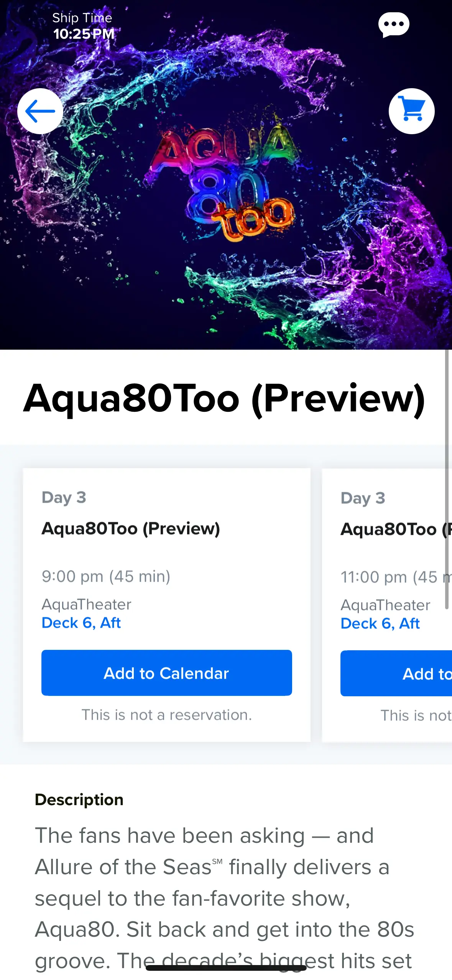Tap the AquaTheater venue label on first card
452x980 pixels.
pyautogui.click(x=86, y=605)
